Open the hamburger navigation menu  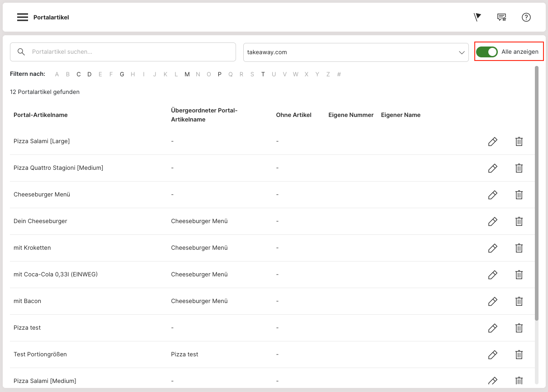(23, 17)
